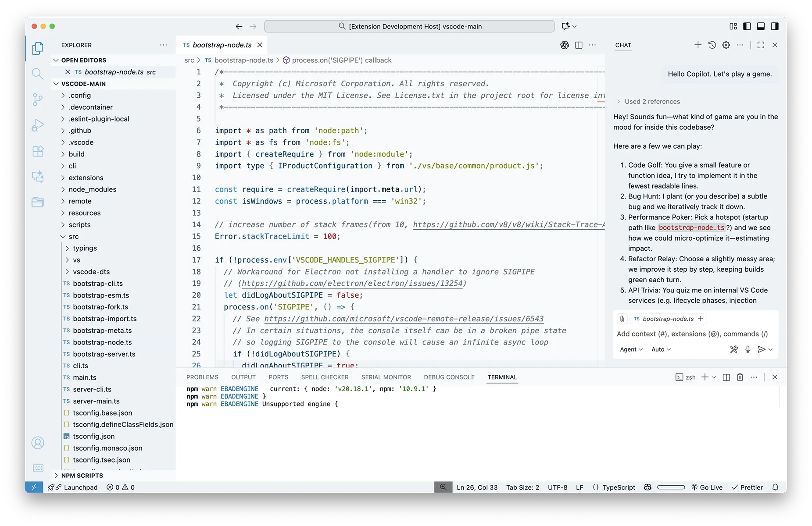Split the editor using the split icon
Viewport: 812px width, 526px height.
[x=578, y=45]
